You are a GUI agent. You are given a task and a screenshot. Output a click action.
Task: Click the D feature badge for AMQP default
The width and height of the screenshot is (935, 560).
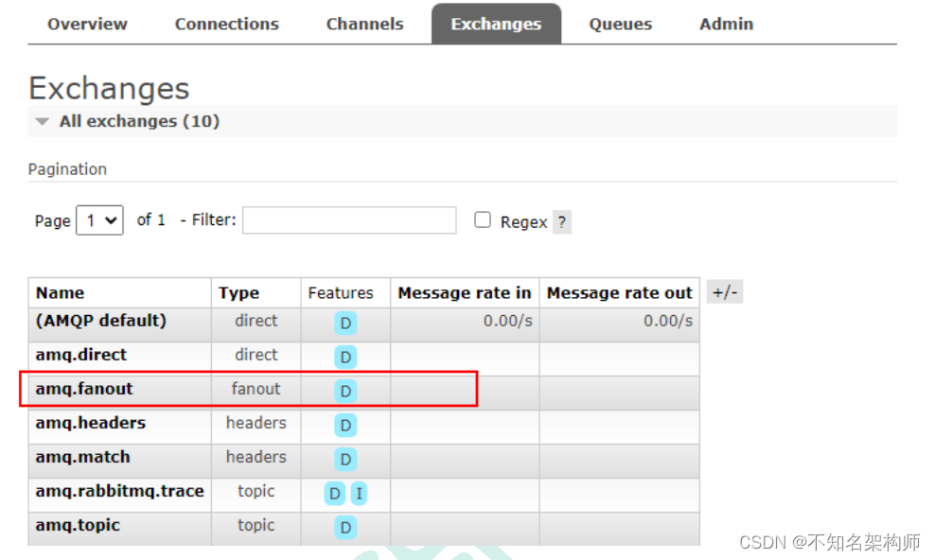345,323
